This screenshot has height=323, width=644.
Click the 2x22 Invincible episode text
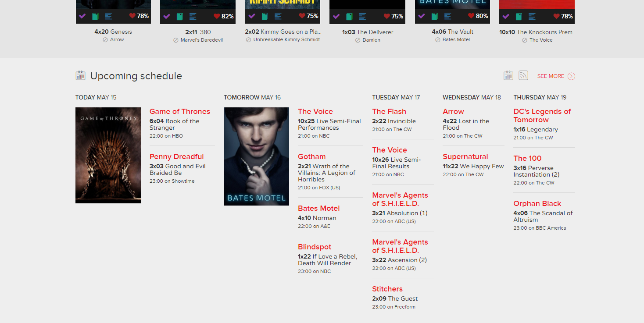[394, 121]
